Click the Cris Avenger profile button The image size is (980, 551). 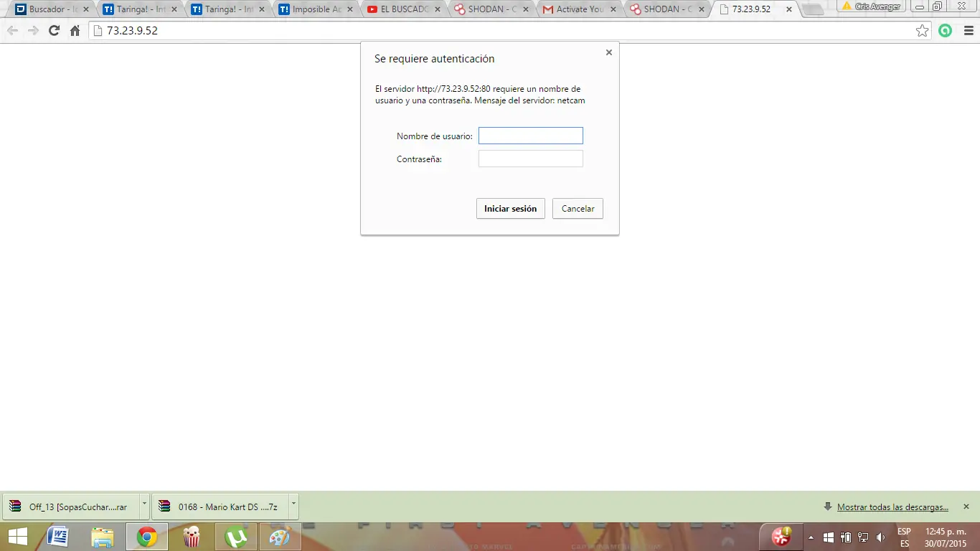[x=872, y=6]
